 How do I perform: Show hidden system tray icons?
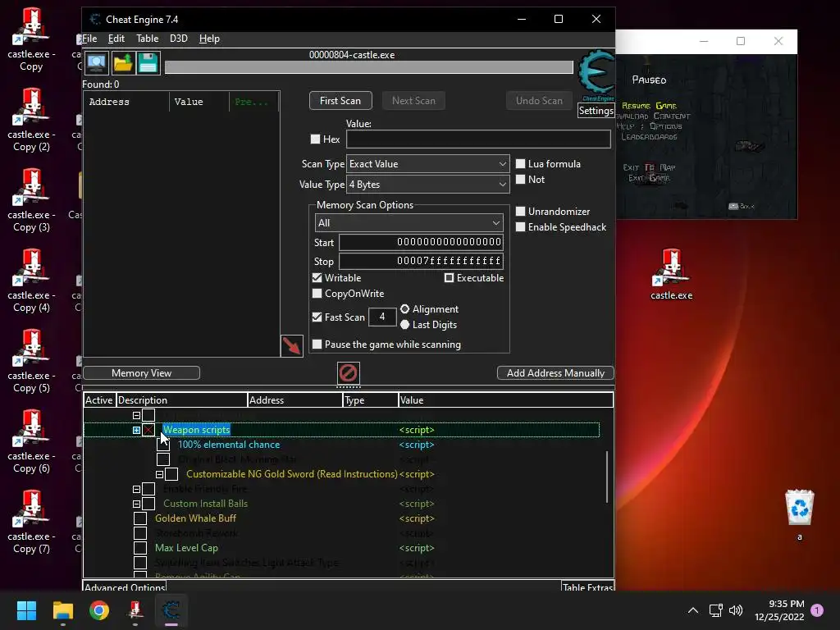tap(692, 610)
